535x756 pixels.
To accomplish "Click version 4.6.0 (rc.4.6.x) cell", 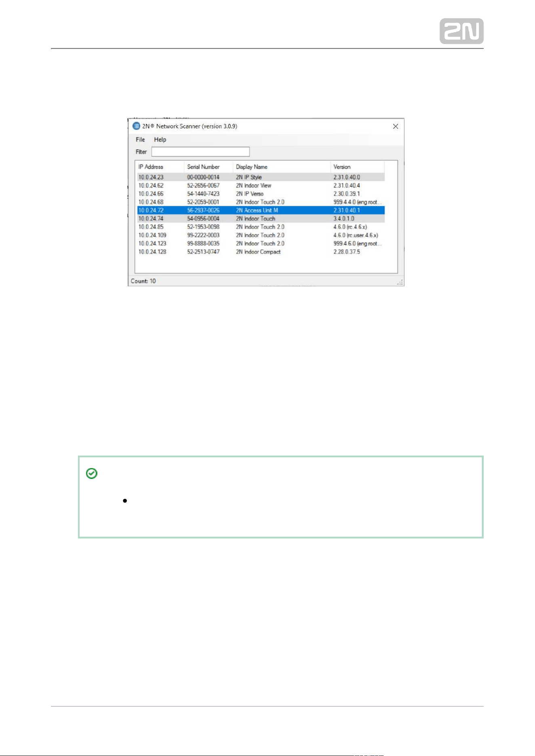I will pyautogui.click(x=350, y=227).
